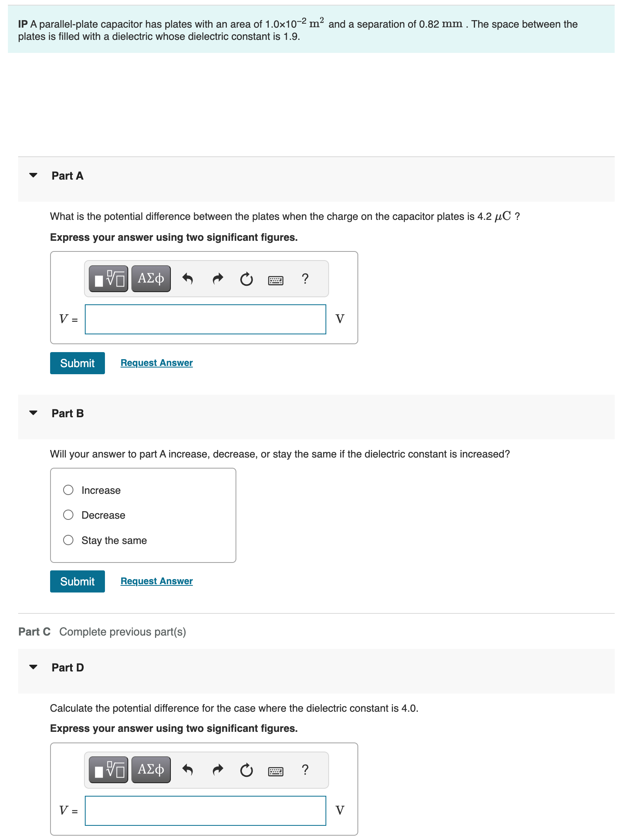
Task: Open help question mark in Part A toolbar
Action: pyautogui.click(x=305, y=279)
